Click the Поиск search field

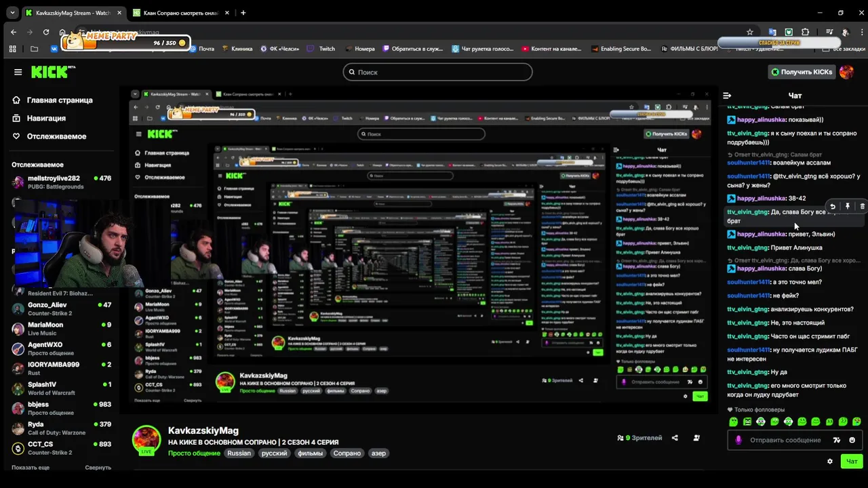437,72
